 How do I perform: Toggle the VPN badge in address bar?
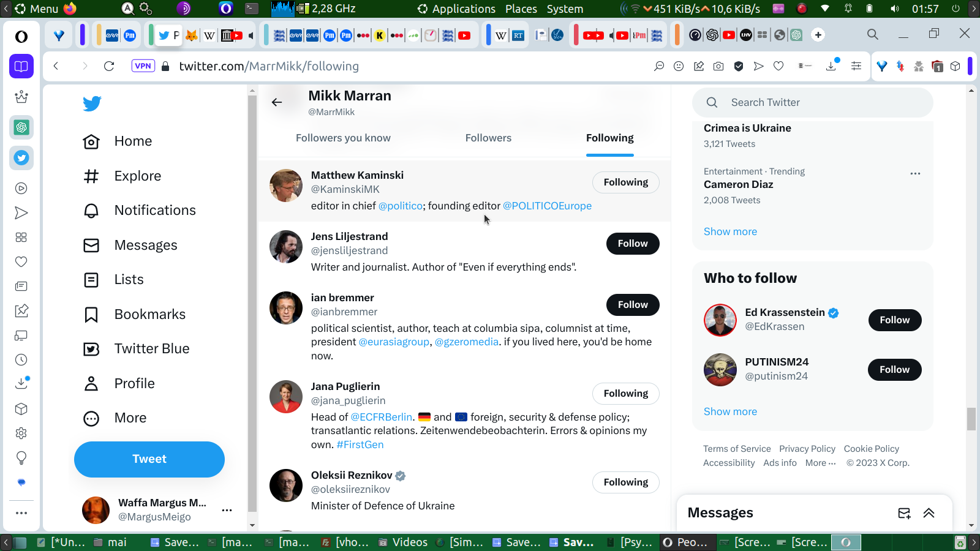[x=143, y=66]
